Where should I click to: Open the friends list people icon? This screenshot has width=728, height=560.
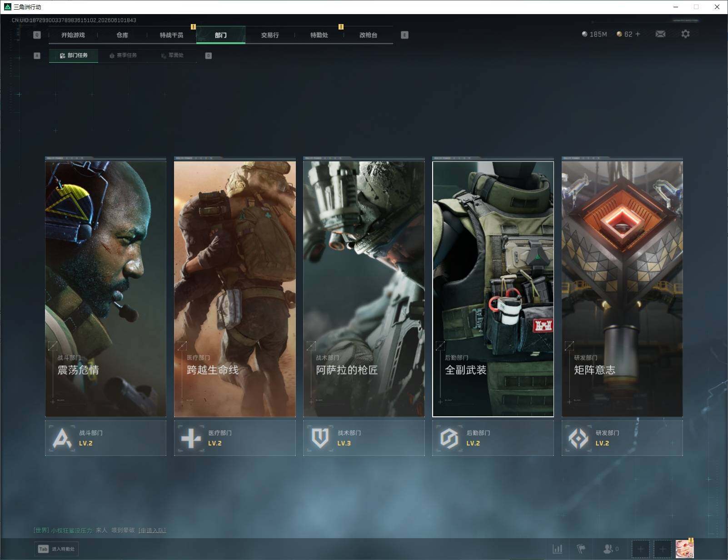[x=608, y=549]
